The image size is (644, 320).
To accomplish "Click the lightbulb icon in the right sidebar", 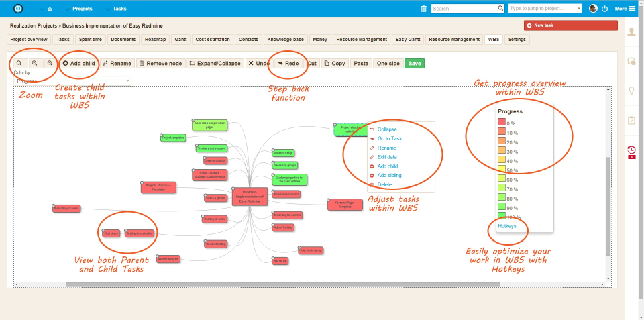I will pos(631,91).
